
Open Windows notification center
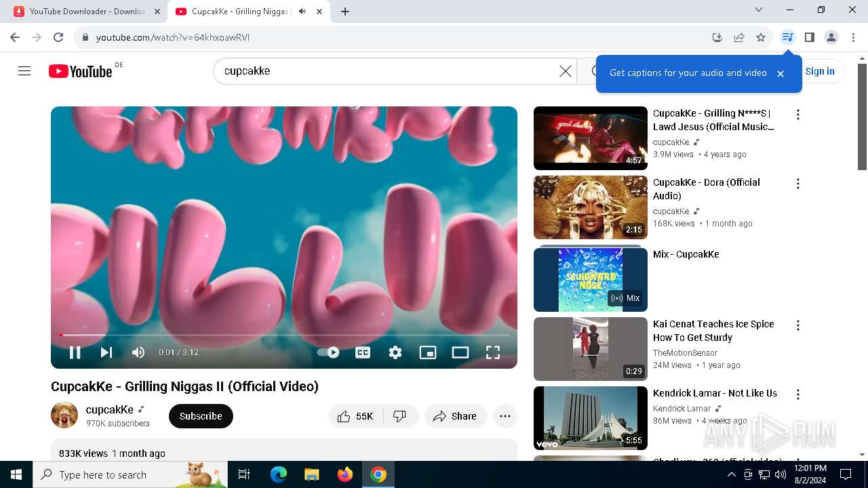point(846,474)
